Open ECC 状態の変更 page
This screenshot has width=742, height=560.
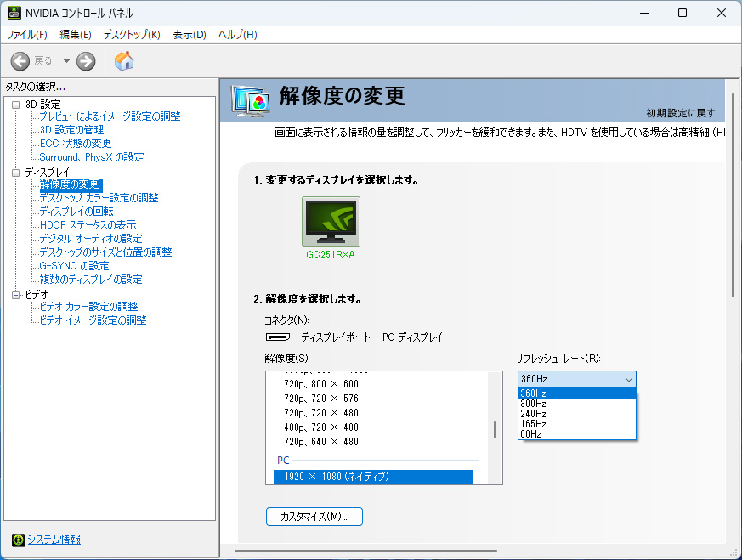point(76,144)
